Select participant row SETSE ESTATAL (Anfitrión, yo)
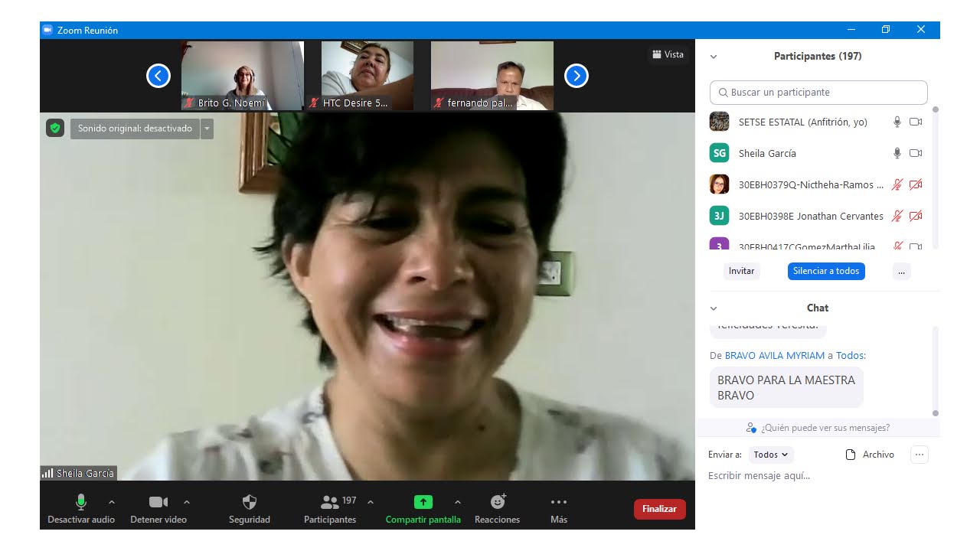The height and width of the screenshot is (551, 980). (x=818, y=122)
